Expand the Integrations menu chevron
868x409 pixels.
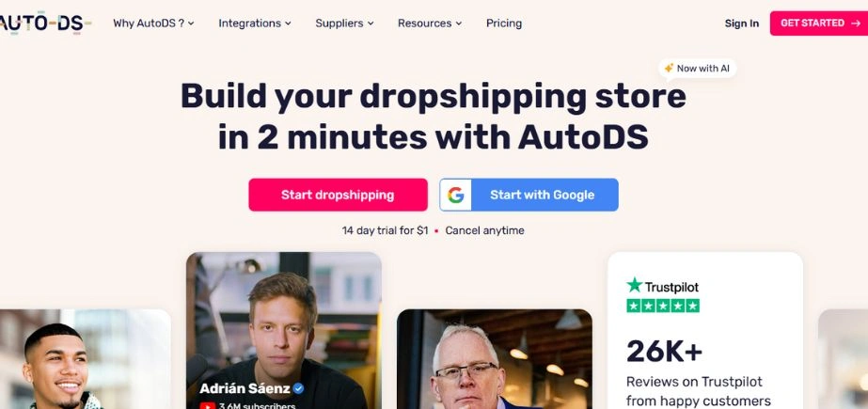(x=288, y=24)
